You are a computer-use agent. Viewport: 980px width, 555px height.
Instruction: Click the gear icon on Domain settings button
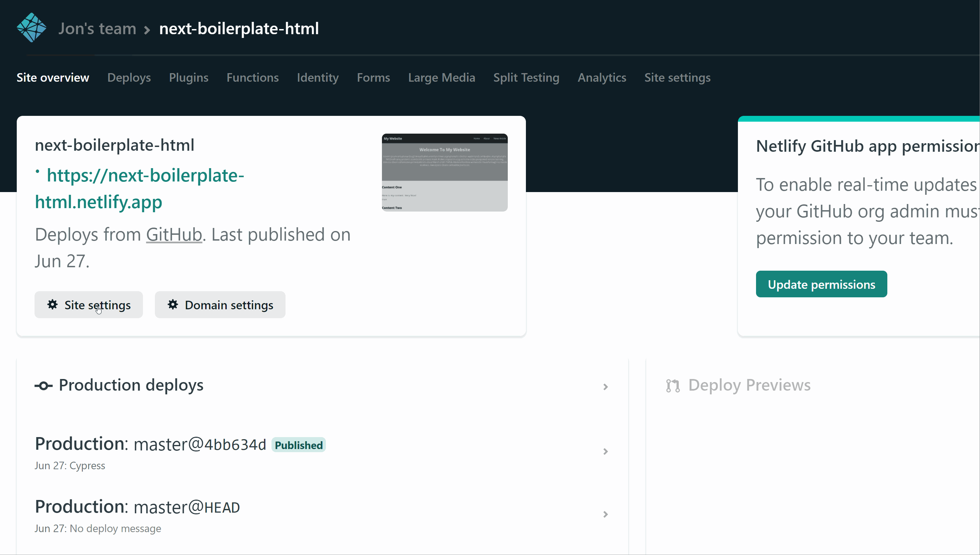pos(173,304)
